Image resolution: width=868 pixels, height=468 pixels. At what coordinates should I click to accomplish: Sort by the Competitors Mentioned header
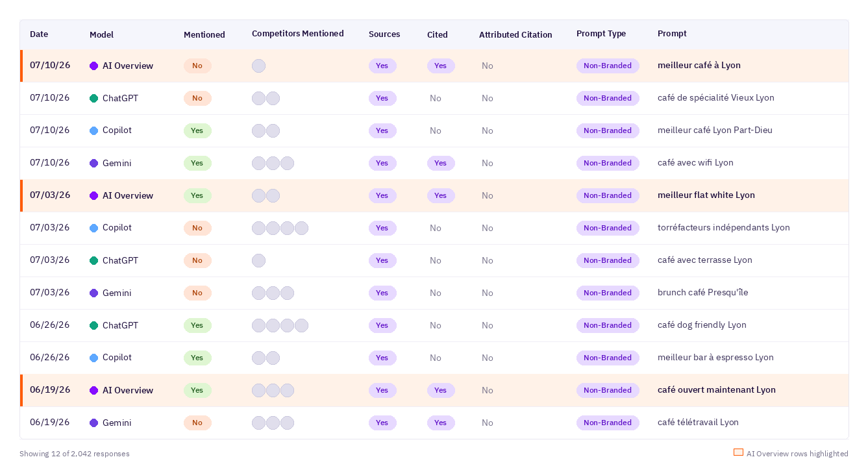tap(297, 34)
